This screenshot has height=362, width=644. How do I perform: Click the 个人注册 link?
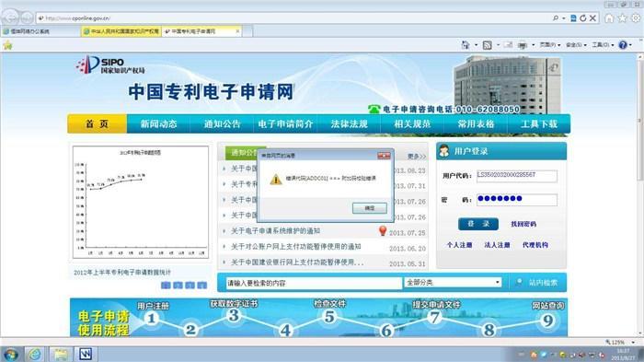tap(459, 245)
